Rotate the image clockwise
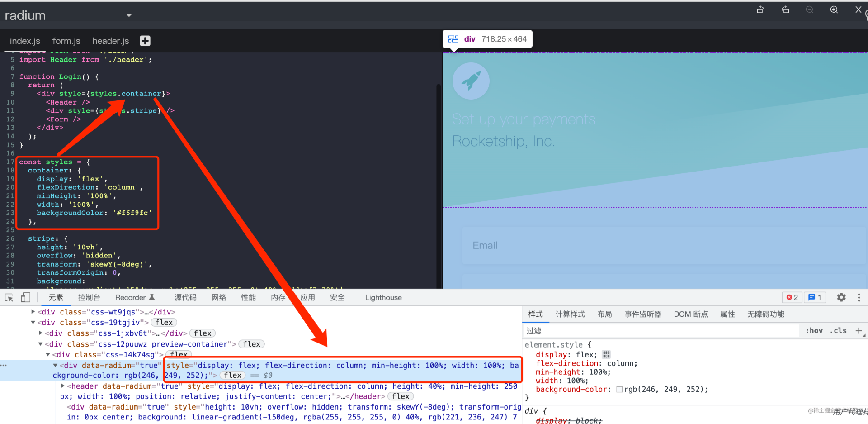 pyautogui.click(x=785, y=10)
